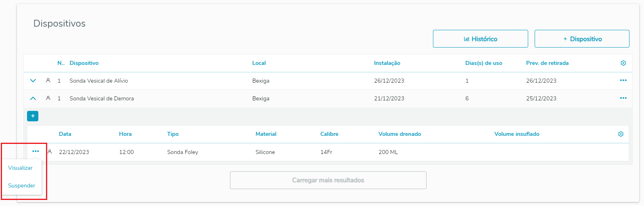The width and height of the screenshot is (644, 206).
Task: Click person icon on the 22/12/2023 record
Action: click(50, 152)
